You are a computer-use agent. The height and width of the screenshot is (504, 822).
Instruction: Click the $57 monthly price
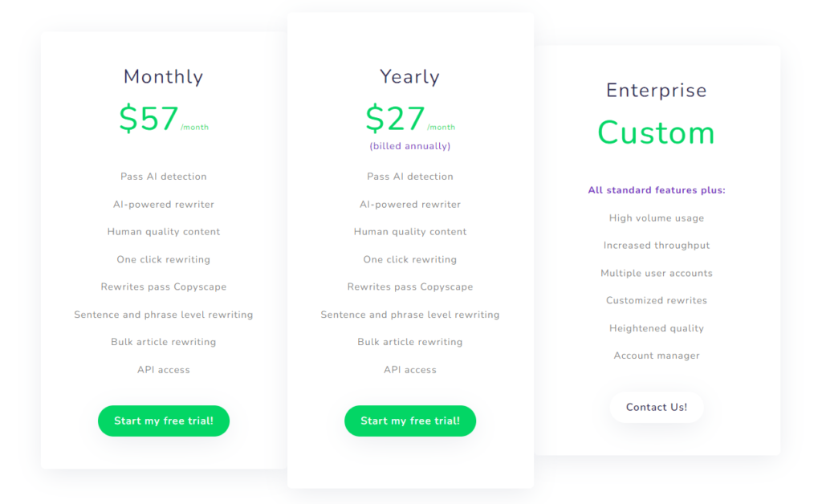149,119
